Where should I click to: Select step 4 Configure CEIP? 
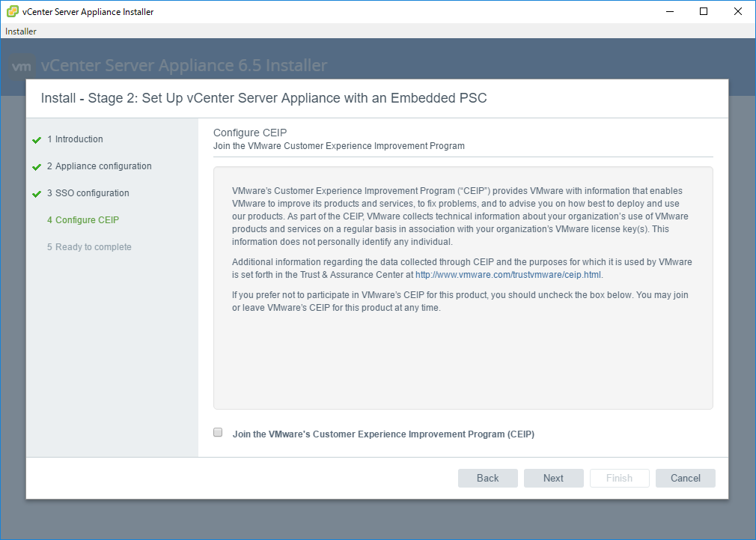(x=83, y=220)
